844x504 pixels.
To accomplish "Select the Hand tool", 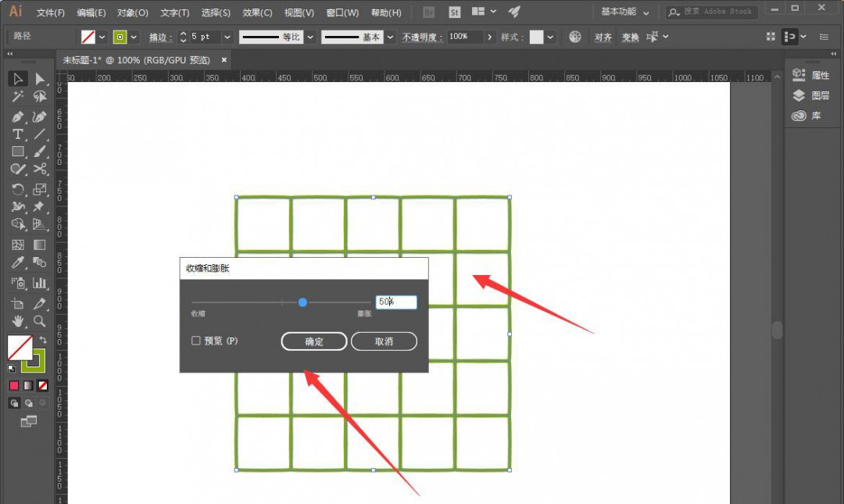I will pos(18,321).
